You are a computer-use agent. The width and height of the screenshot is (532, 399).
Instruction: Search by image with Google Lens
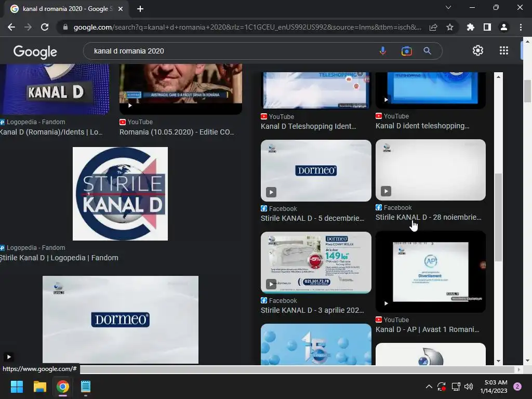pos(406,51)
